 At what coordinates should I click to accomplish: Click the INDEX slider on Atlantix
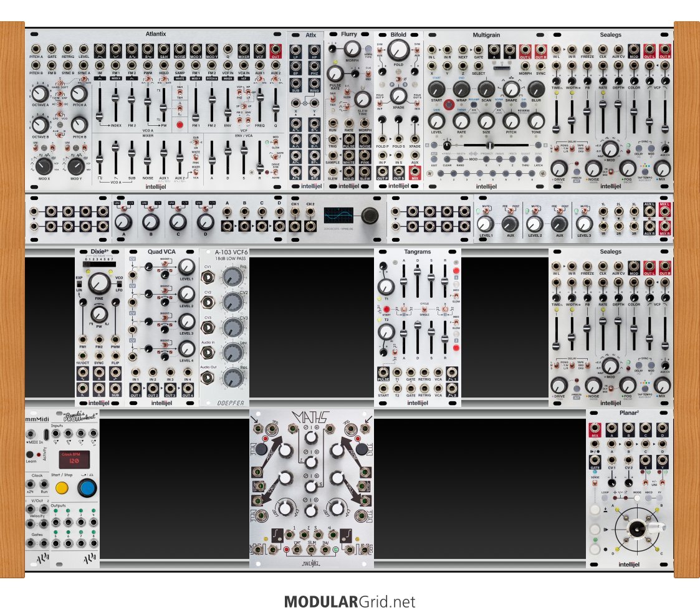pyautogui.click(x=99, y=116)
